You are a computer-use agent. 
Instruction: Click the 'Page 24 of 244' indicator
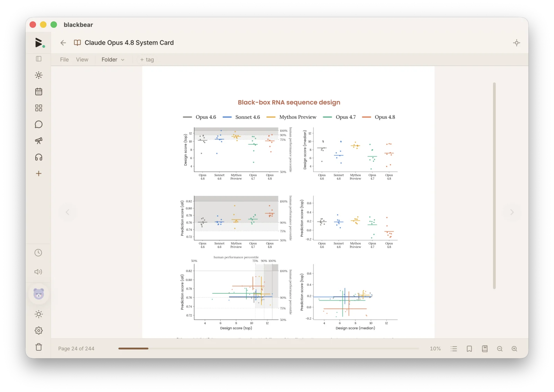coord(76,349)
